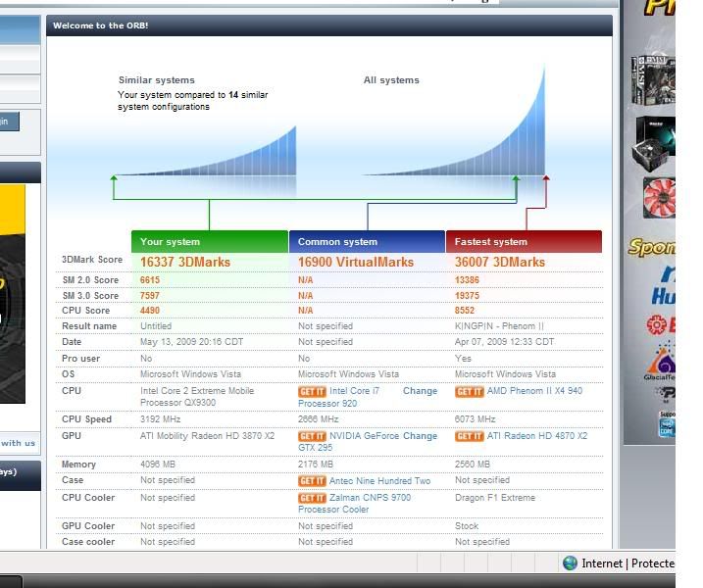The height and width of the screenshot is (588, 703).
Task: Open ATI Radeon HD 4870 X2 link
Action: (x=536, y=436)
